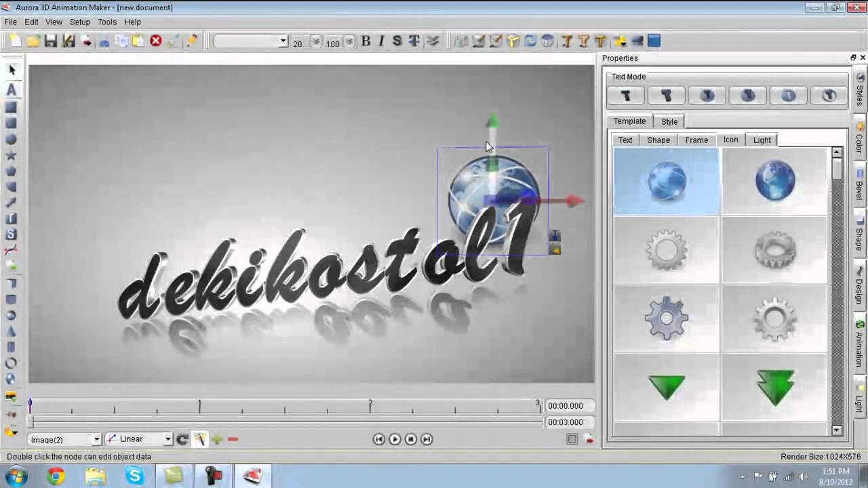Click the save floppy disk icon
868x488 pixels.
point(51,41)
